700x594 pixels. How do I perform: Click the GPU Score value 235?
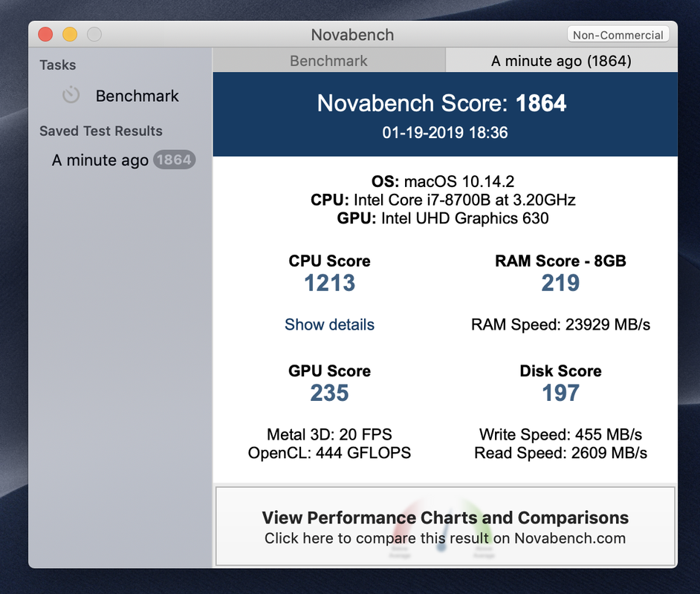coord(329,394)
